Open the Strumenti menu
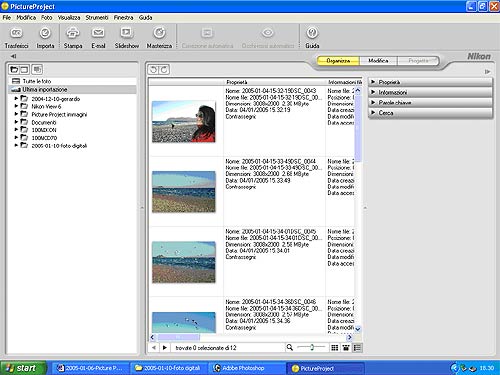Image resolution: width=500 pixels, height=375 pixels. click(x=97, y=18)
